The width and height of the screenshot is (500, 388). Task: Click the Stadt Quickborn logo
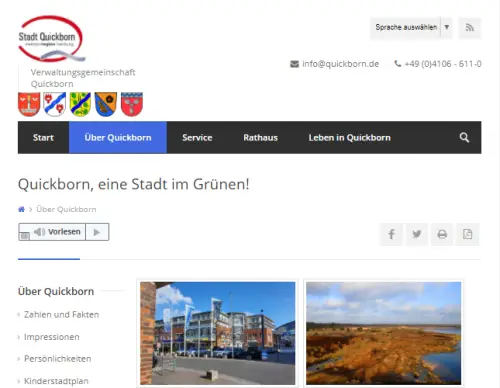[51, 39]
